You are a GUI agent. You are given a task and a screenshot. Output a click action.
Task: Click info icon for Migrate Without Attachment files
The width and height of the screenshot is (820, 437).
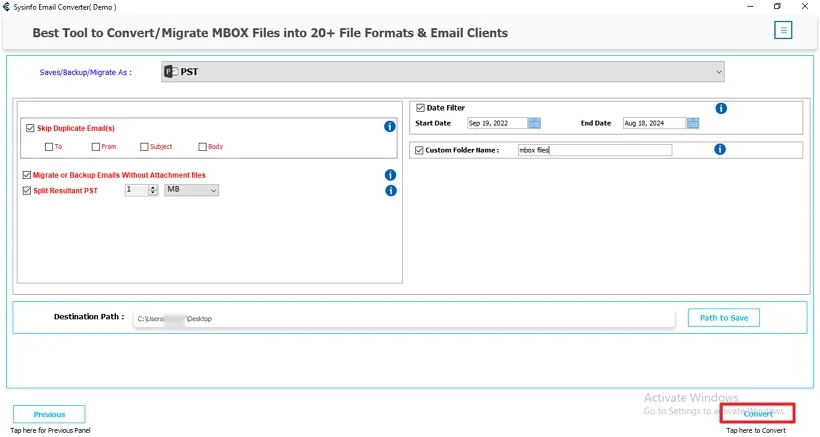click(x=390, y=175)
